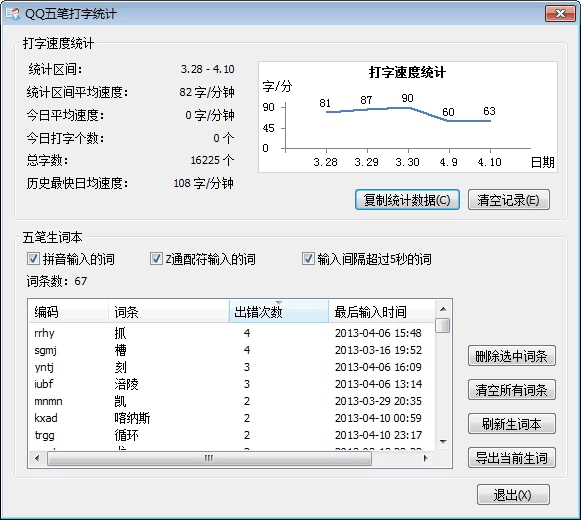Click the data label 90 above the chart line
The width and height of the screenshot is (581, 520).
point(407,98)
